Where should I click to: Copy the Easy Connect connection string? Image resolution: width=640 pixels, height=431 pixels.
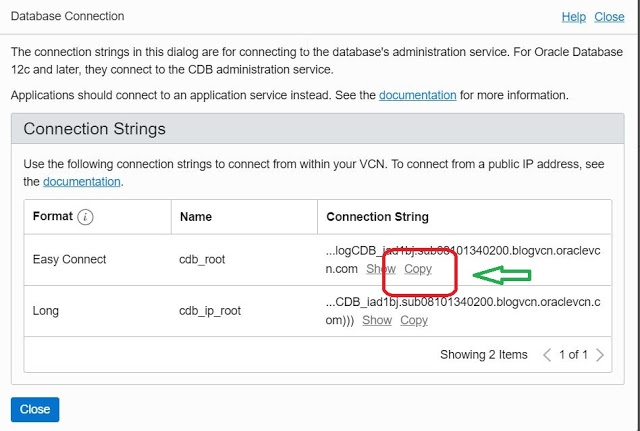point(417,269)
